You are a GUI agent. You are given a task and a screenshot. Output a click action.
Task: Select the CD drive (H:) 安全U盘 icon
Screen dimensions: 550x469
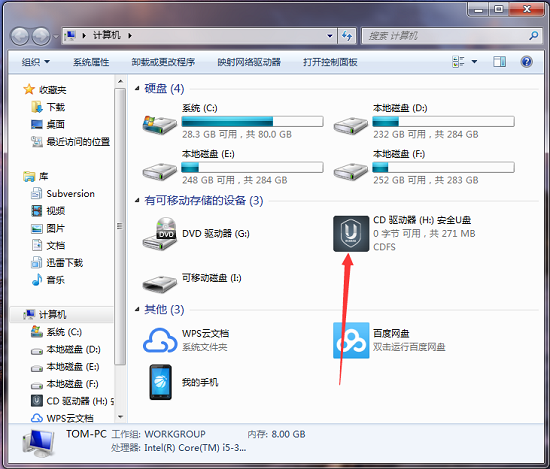[351, 233]
